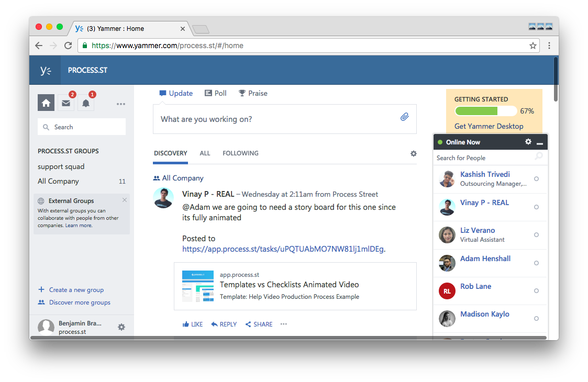Open the Chrome menu three dots
The image size is (588, 382).
point(549,46)
